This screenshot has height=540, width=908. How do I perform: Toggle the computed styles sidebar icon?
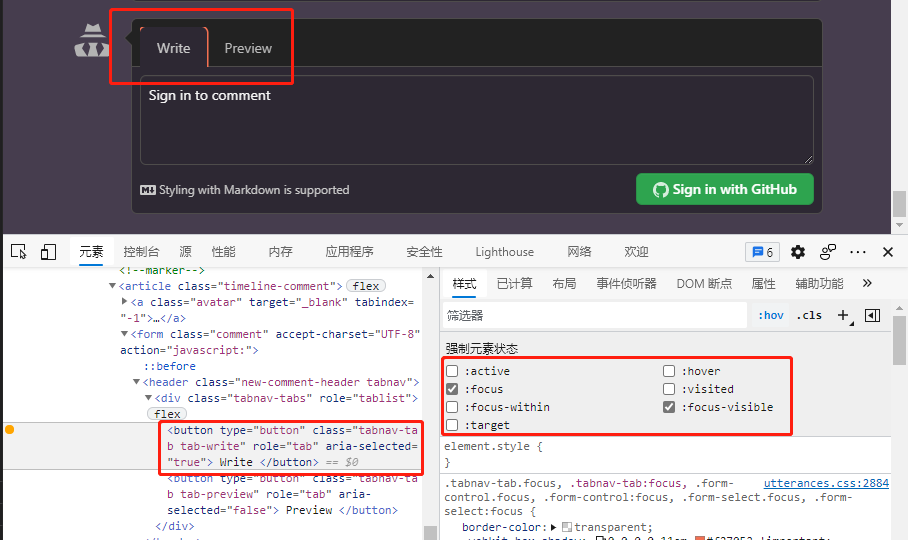click(872, 315)
